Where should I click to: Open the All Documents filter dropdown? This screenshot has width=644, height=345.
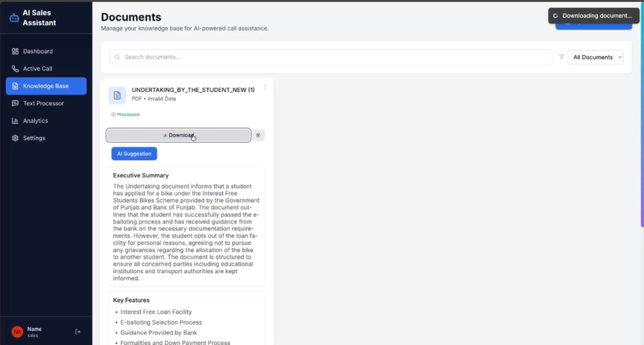[x=596, y=57]
